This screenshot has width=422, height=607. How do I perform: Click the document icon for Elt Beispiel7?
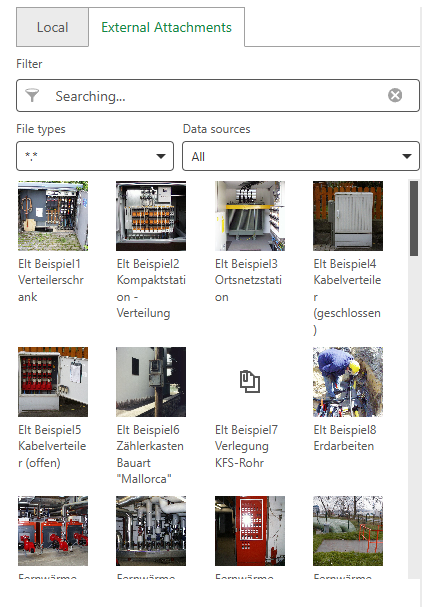coord(250,382)
